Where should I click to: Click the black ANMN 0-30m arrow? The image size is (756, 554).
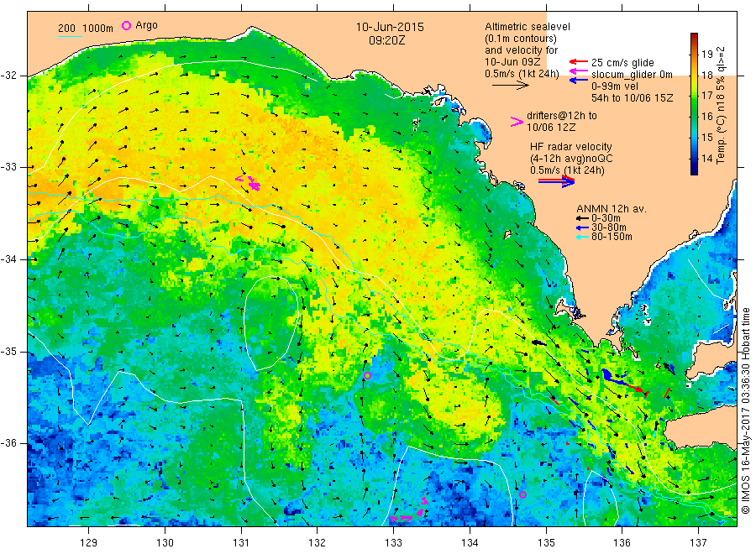click(583, 218)
